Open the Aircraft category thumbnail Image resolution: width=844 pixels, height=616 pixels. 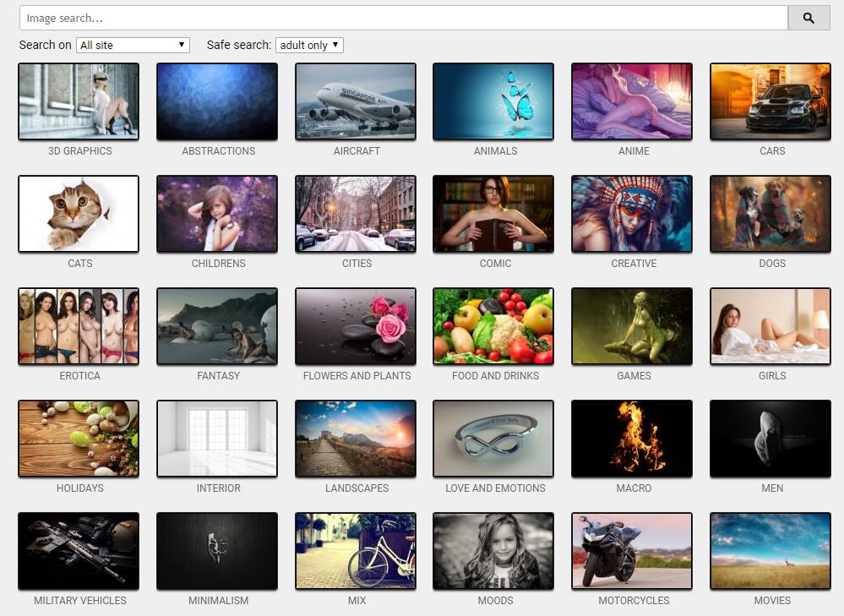pyautogui.click(x=355, y=101)
